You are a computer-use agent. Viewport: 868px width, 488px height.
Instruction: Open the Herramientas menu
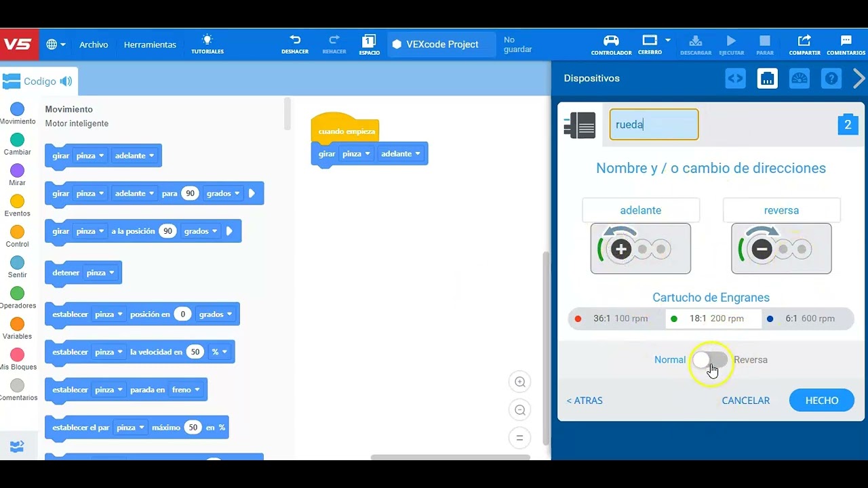150,45
